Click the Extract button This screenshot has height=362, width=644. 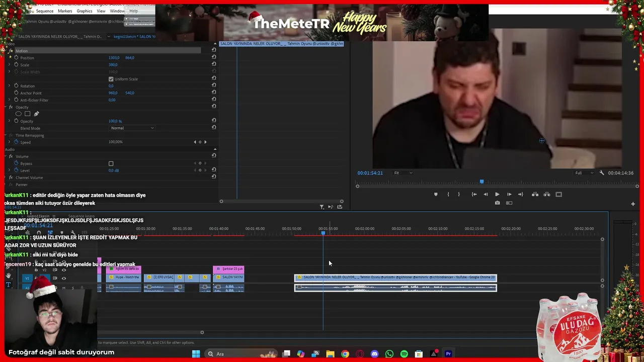coord(546,194)
